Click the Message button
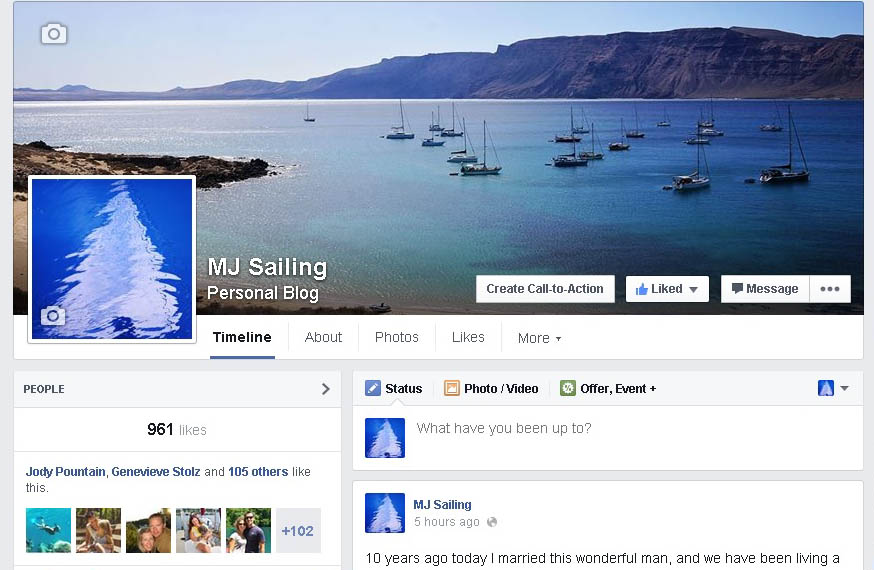Screen dimensions: 874x570 coord(765,289)
